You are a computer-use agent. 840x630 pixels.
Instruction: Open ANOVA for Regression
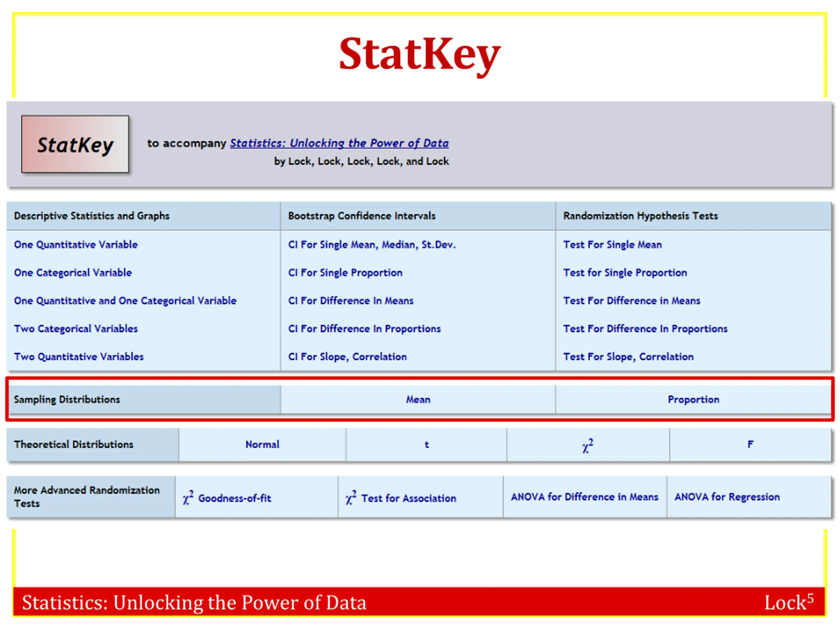726,497
